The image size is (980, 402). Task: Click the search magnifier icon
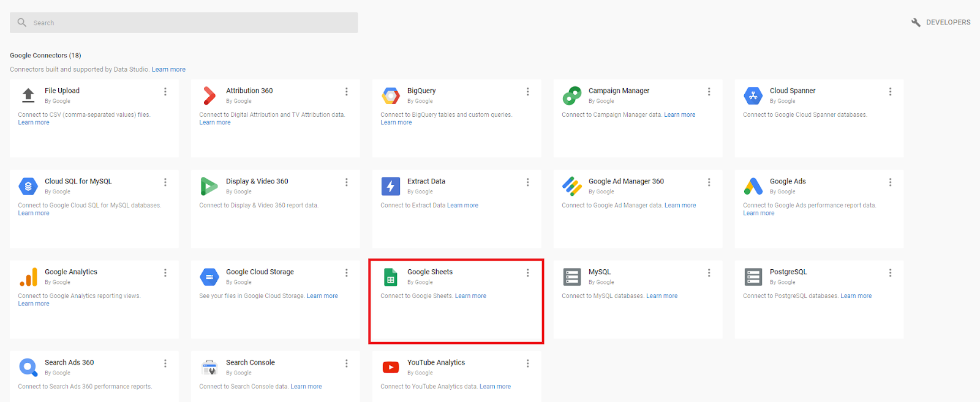[x=22, y=22]
